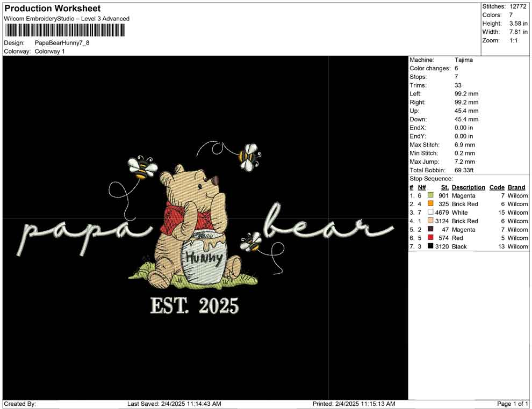Click the Min Stitch value '0.2 mm'
Image resolution: width=532 pixels, height=409 pixels.
point(465,153)
